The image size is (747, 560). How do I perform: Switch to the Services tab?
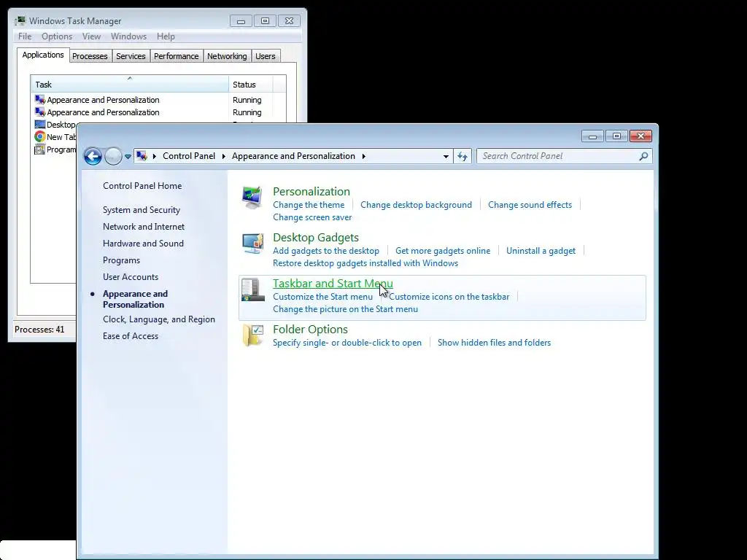pos(131,56)
